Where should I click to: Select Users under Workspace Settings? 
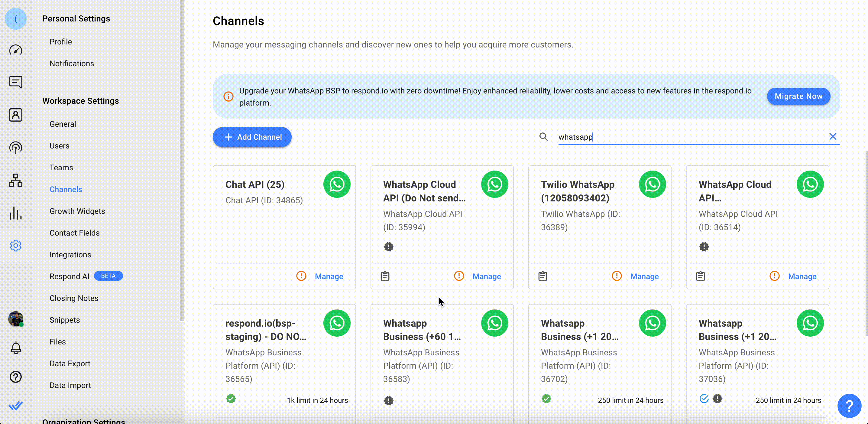[x=59, y=146]
